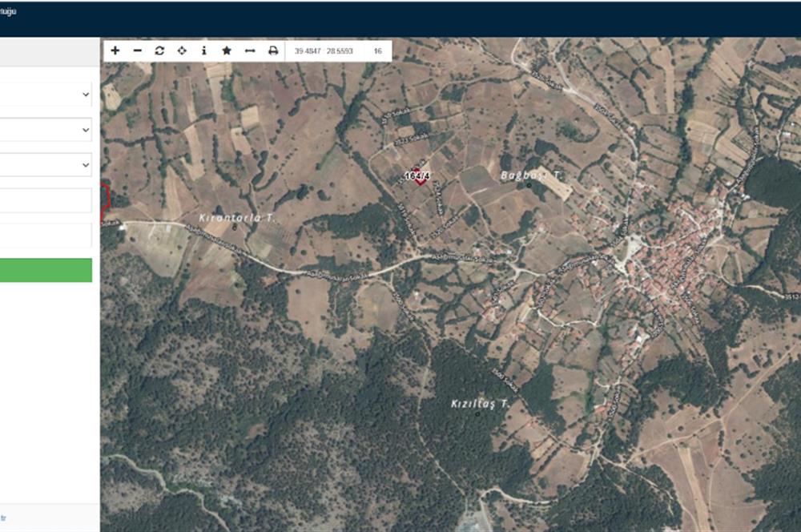
Task: Expand the first dropdown in the side panel
Action: pos(46,95)
